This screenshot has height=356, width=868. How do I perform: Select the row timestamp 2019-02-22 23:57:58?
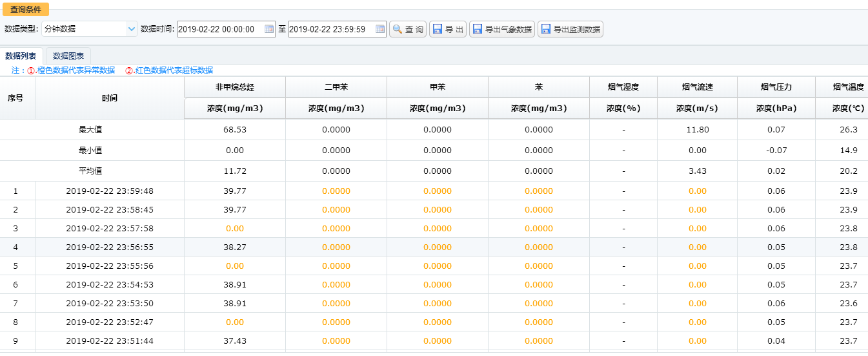110,229
